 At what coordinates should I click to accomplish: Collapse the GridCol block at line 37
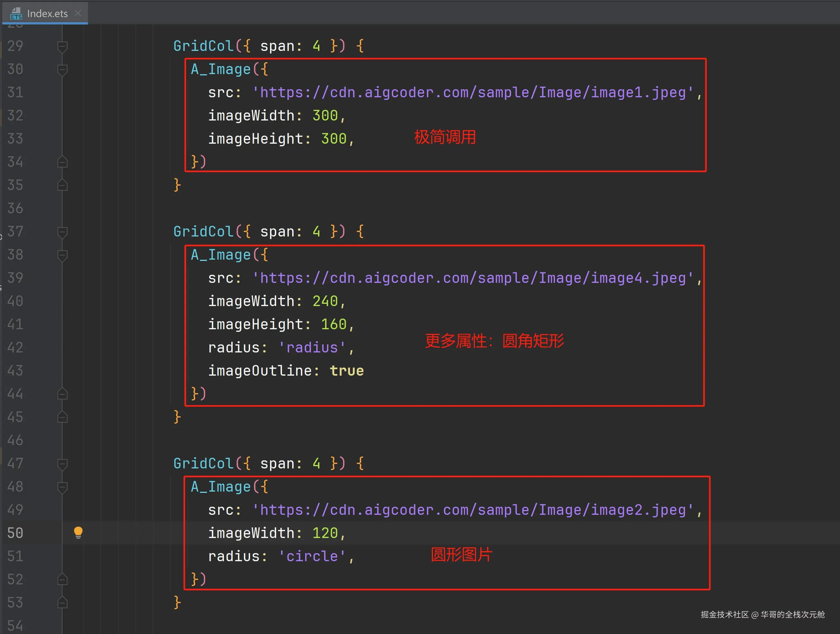tap(62, 232)
